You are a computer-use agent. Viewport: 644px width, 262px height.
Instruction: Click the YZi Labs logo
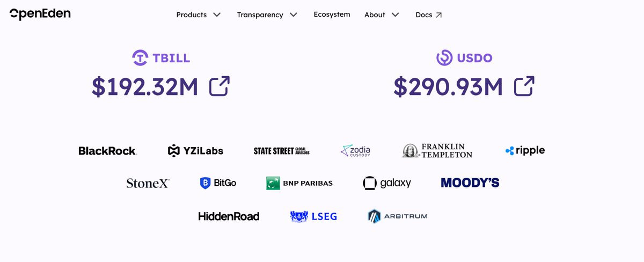pyautogui.click(x=195, y=151)
